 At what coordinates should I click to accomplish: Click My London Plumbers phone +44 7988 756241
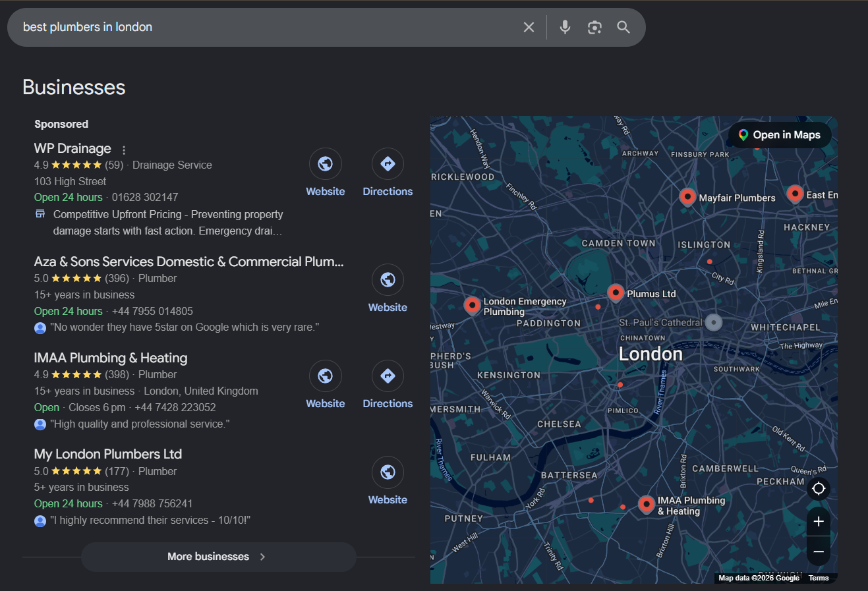point(152,504)
